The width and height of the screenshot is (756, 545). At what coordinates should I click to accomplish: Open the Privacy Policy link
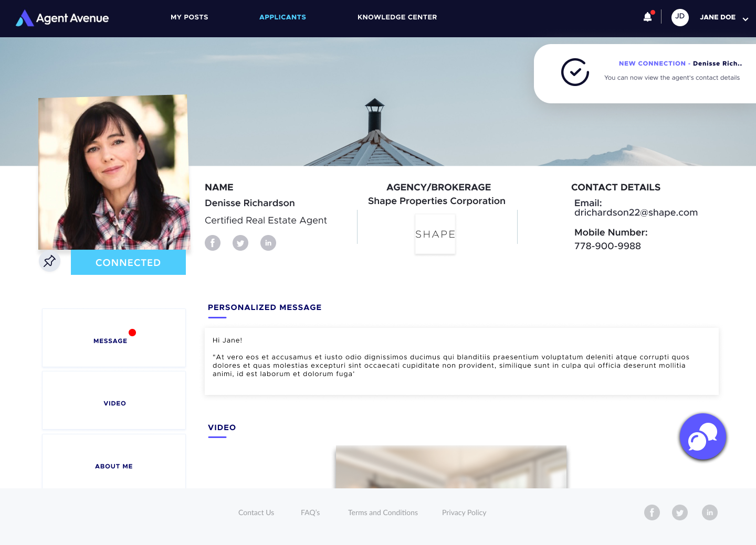[464, 512]
